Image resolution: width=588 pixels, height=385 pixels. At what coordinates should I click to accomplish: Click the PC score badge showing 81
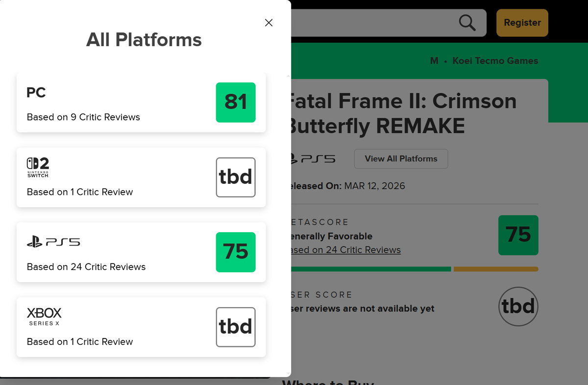point(236,102)
